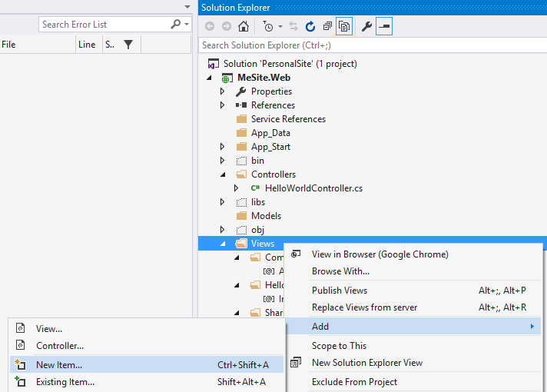547x392 pixels.
Task: Collapse the Controllers folder
Action: tap(223, 174)
